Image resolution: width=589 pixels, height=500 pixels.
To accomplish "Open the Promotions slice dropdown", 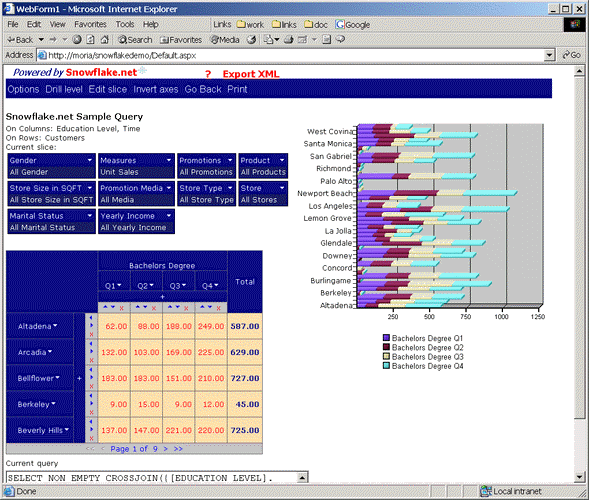I will [230, 160].
